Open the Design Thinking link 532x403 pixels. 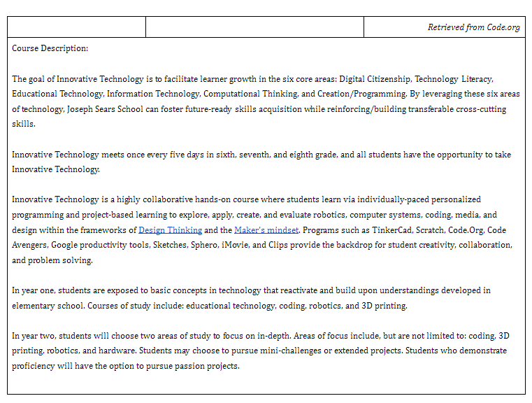coord(170,230)
